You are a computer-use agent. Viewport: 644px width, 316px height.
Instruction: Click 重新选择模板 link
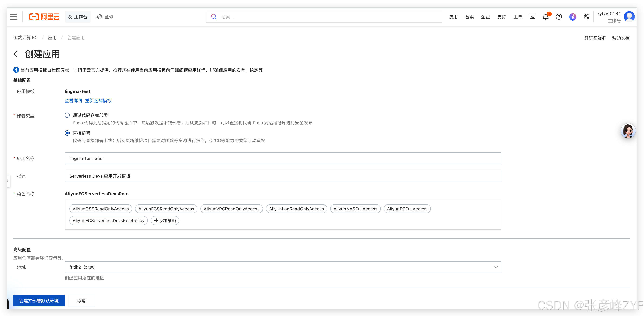tap(98, 101)
